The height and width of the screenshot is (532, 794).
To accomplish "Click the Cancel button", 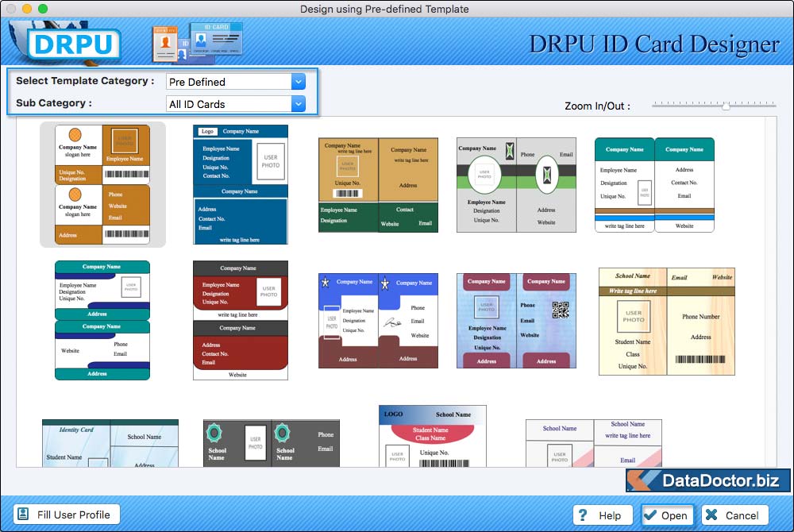I will pyautogui.click(x=734, y=515).
